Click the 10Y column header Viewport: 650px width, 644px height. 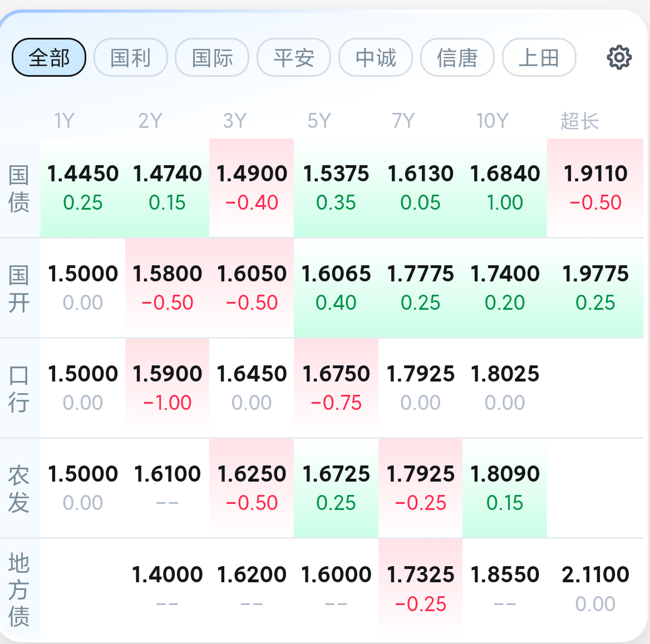(x=492, y=121)
